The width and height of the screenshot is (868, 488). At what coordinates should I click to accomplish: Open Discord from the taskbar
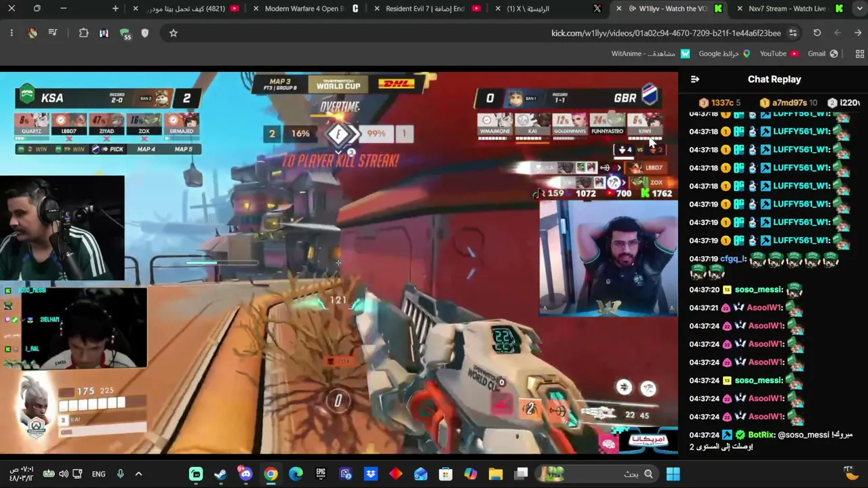[245, 474]
